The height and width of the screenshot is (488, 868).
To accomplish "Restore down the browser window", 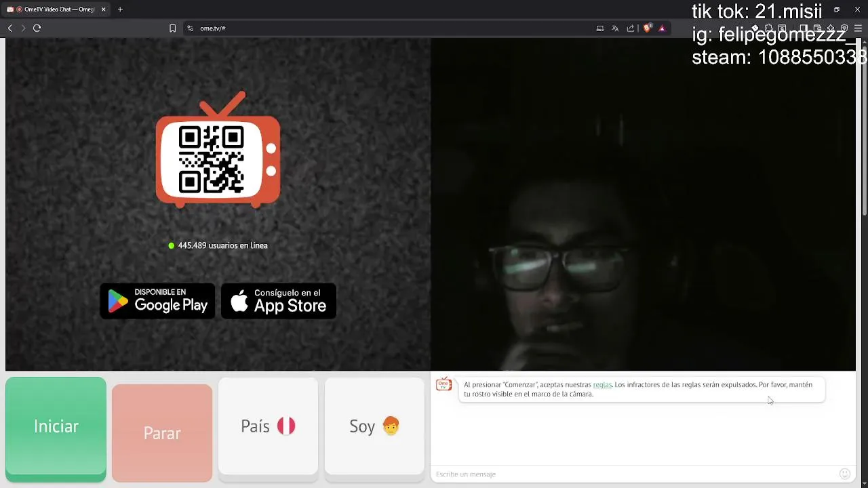I will click(x=837, y=9).
